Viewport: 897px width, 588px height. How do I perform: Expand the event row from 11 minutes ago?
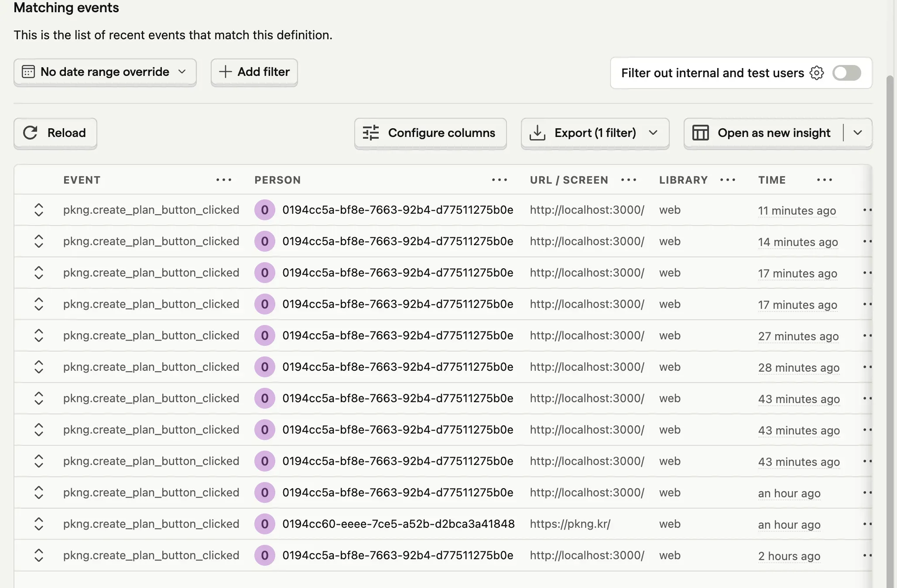tap(39, 210)
